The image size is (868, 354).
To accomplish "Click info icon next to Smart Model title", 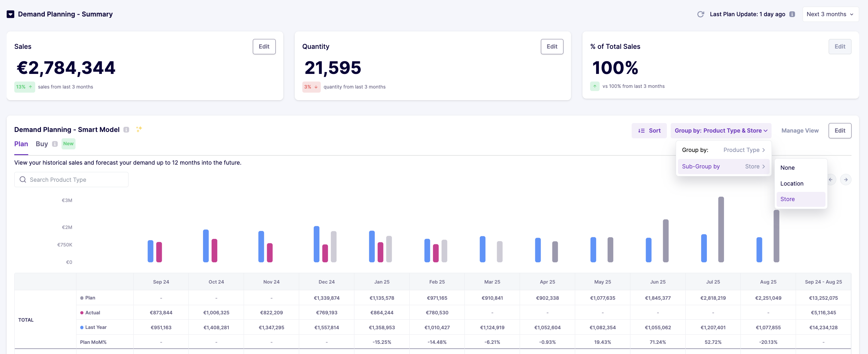I will click(x=126, y=130).
